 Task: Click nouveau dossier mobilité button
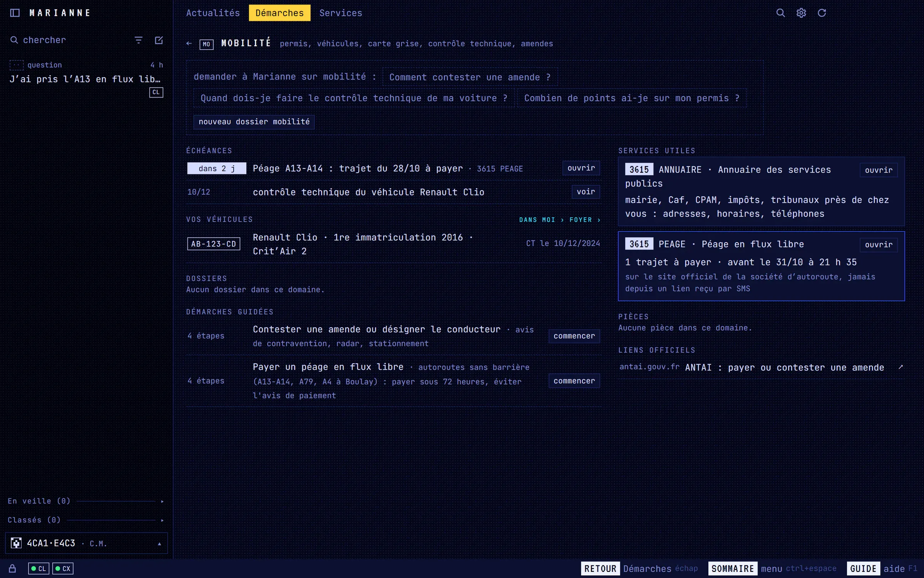(x=254, y=122)
